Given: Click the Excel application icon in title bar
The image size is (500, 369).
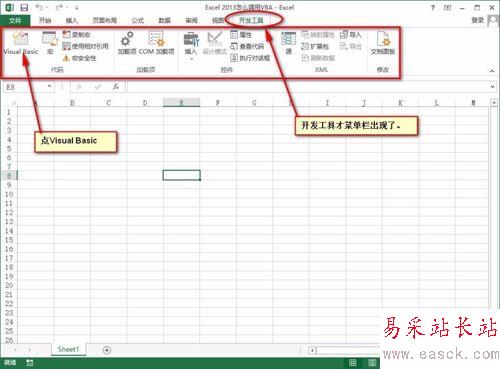Looking at the screenshot, I should (x=9, y=7).
